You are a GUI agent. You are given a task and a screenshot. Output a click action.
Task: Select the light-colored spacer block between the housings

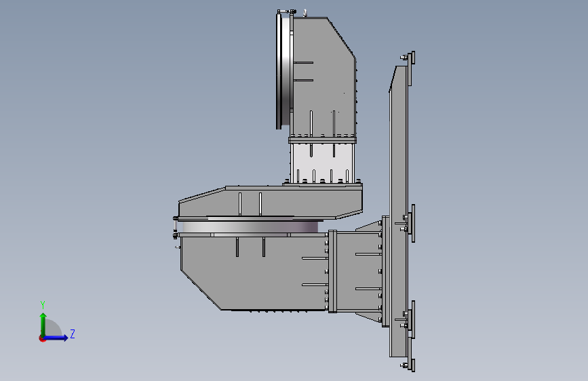(323, 163)
